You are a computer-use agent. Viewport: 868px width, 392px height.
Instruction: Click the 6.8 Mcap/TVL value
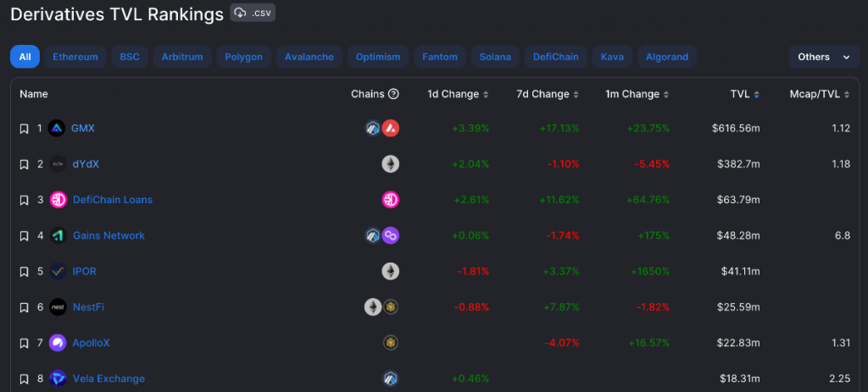(x=843, y=236)
